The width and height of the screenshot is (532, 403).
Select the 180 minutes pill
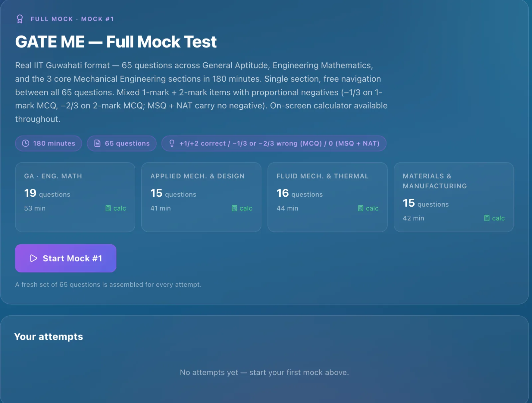tap(49, 143)
